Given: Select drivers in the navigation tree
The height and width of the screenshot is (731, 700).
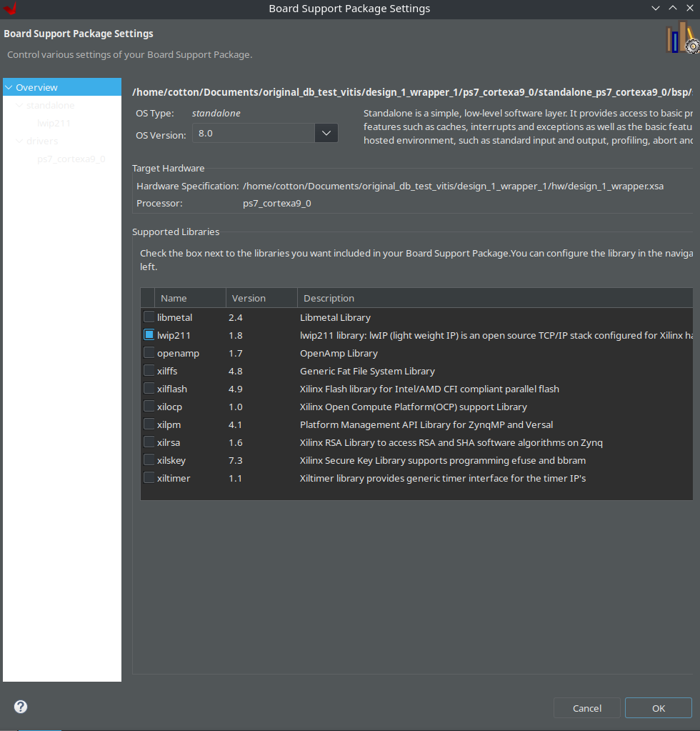Looking at the screenshot, I should [x=42, y=141].
